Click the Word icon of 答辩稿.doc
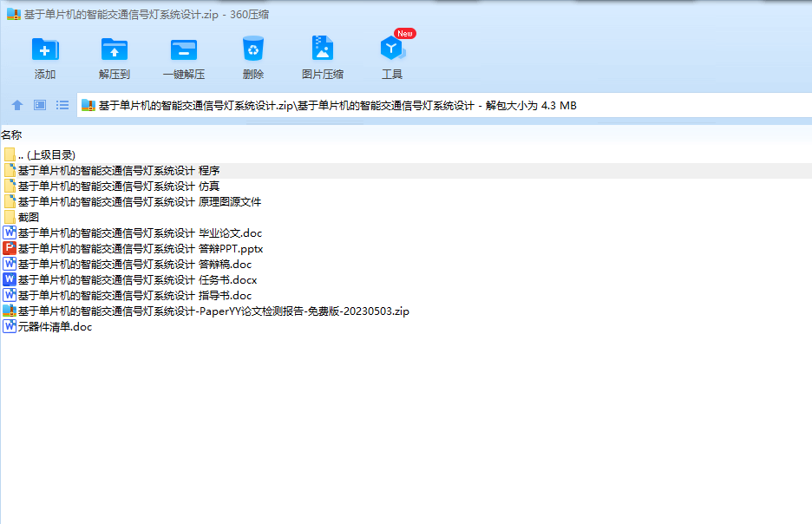Image resolution: width=812 pixels, height=524 pixels. click(10, 264)
